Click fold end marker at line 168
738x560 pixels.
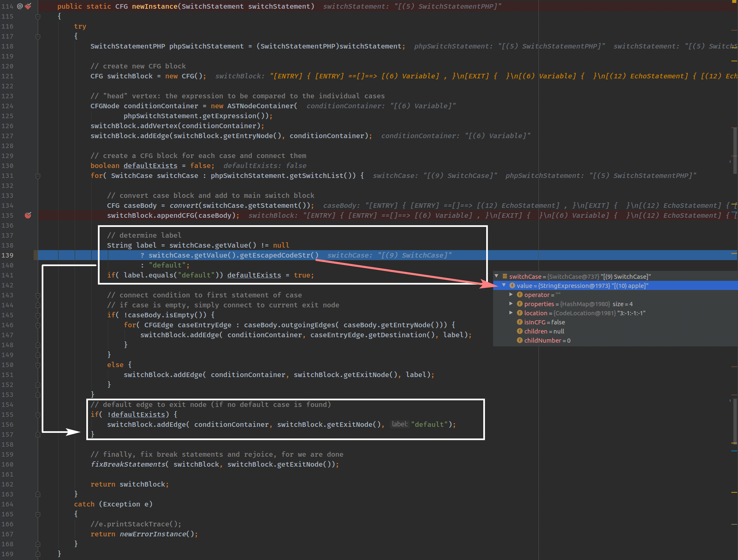pyautogui.click(x=38, y=544)
